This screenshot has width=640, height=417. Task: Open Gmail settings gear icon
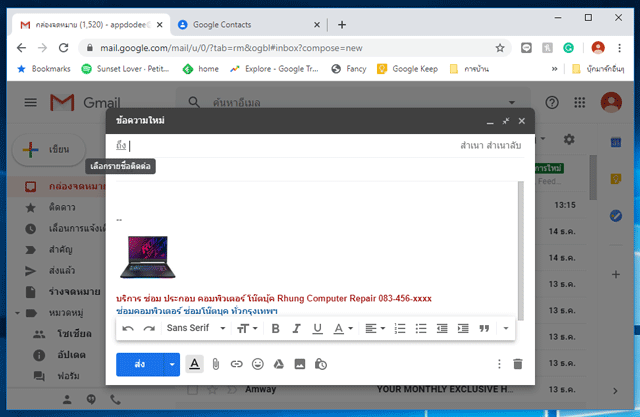coord(569,140)
